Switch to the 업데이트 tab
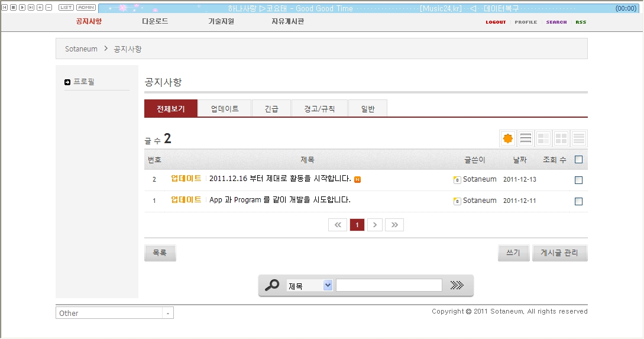Screen dimensions: 644x339 click(225, 109)
